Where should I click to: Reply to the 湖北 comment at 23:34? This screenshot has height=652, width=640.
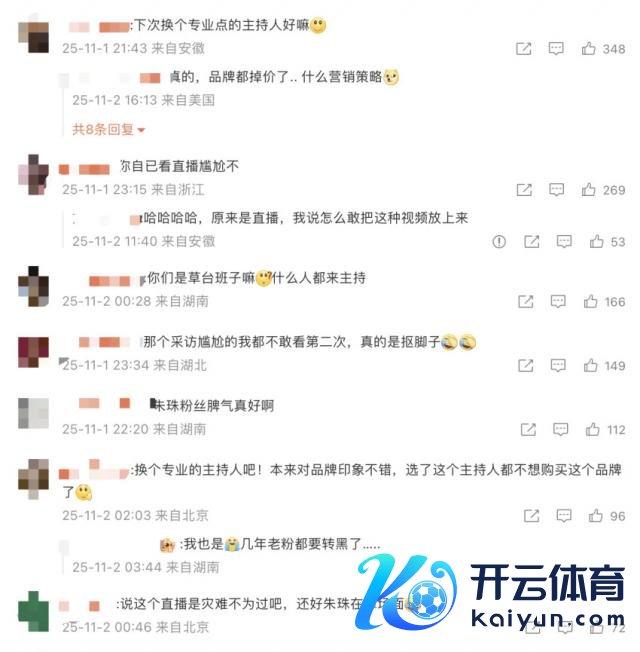[558, 366]
